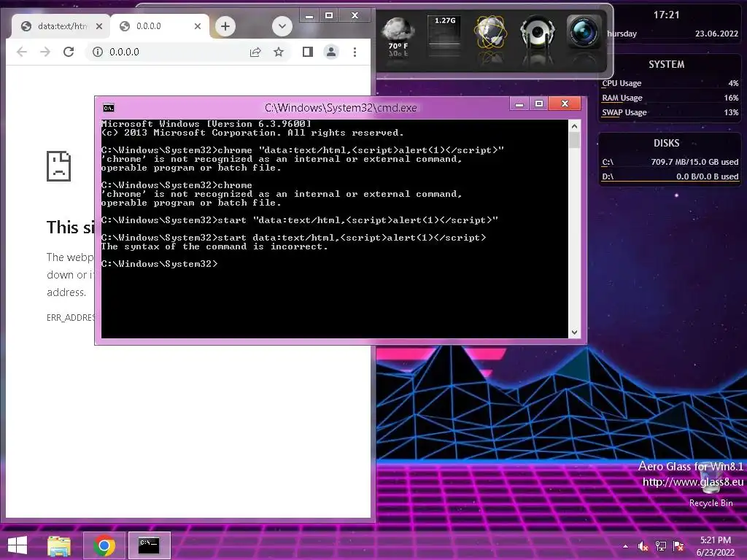This screenshot has height=560, width=747.
Task: Click DISKS widget header
Action: [666, 144]
